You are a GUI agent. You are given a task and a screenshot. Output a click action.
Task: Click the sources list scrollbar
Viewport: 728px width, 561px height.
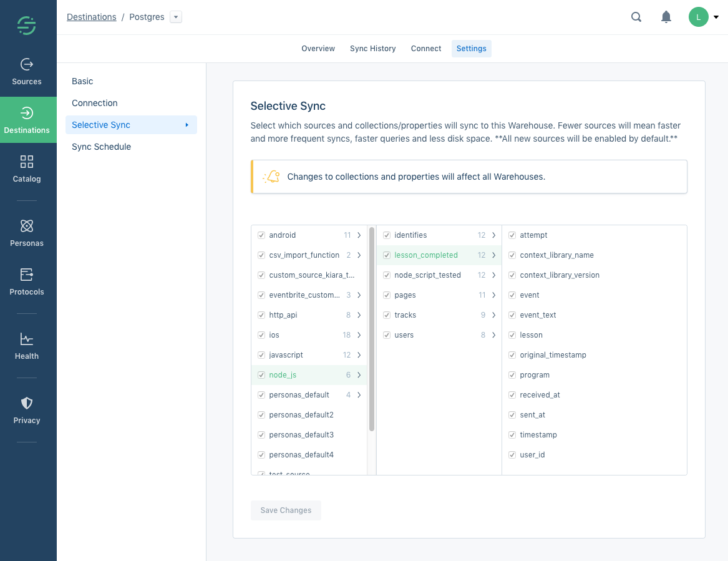[372, 329]
